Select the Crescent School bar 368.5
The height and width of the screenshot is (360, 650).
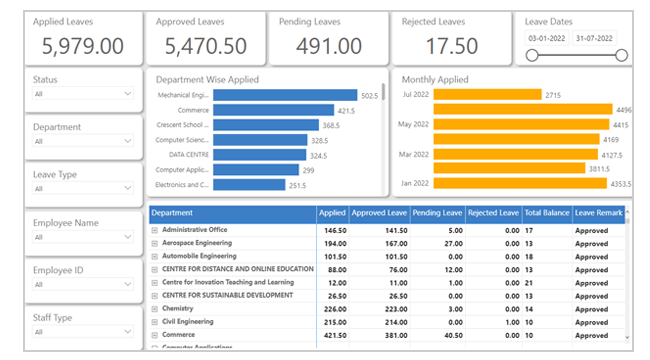pyautogui.click(x=266, y=125)
